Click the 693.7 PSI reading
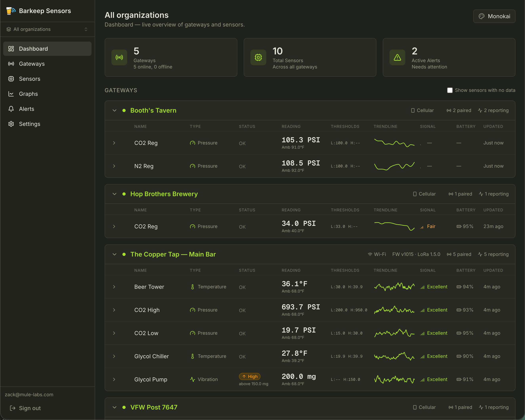This screenshot has height=420, width=525. pyautogui.click(x=301, y=307)
